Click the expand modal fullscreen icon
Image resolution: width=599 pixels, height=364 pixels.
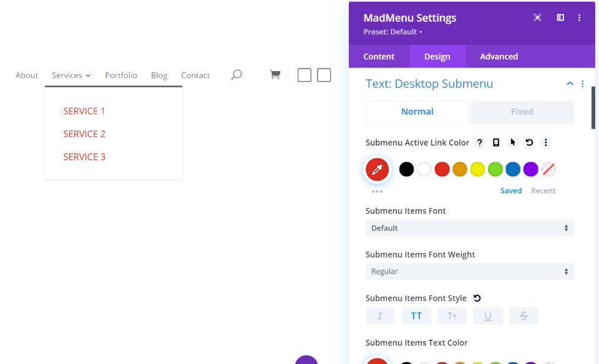pyautogui.click(x=537, y=17)
